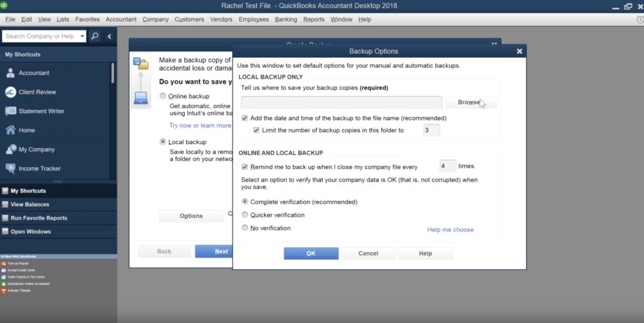This screenshot has width=644, height=323.
Task: Open the File menu
Action: tap(10, 19)
